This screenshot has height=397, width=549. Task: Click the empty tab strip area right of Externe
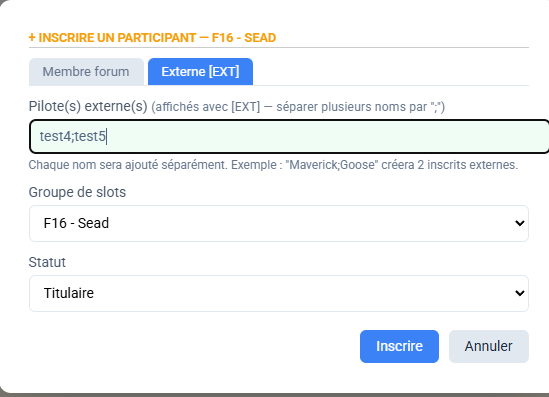[x=390, y=72]
